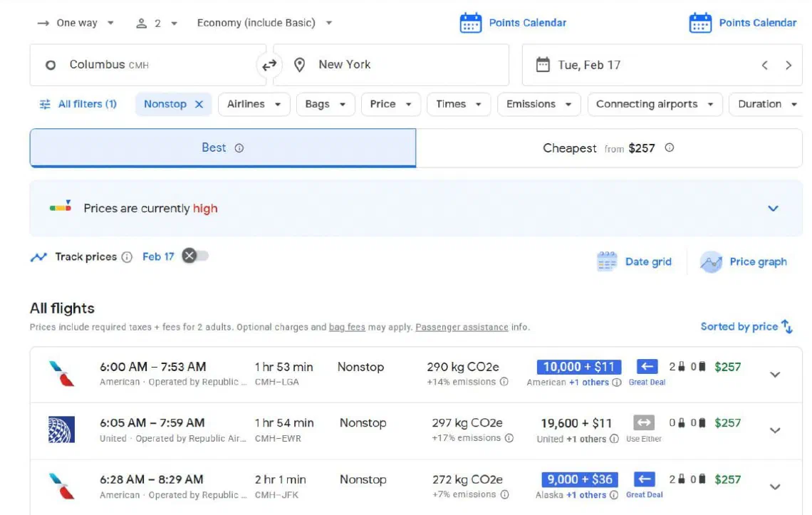Click the New York destination field
Image resolution: width=812 pixels, height=515 pixels.
[391, 65]
